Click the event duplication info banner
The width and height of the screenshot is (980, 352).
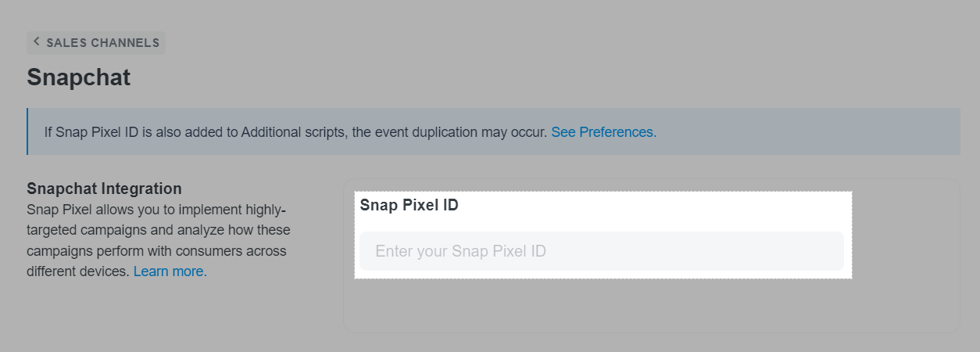493,131
